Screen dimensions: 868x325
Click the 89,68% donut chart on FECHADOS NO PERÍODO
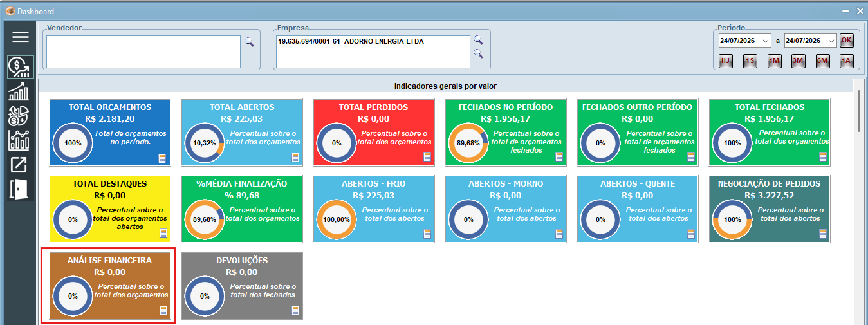[x=468, y=143]
